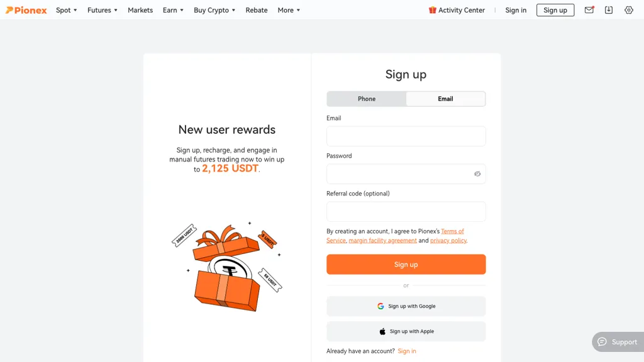This screenshot has width=644, height=362.
Task: Click the Referral code field
Action: pyautogui.click(x=406, y=212)
